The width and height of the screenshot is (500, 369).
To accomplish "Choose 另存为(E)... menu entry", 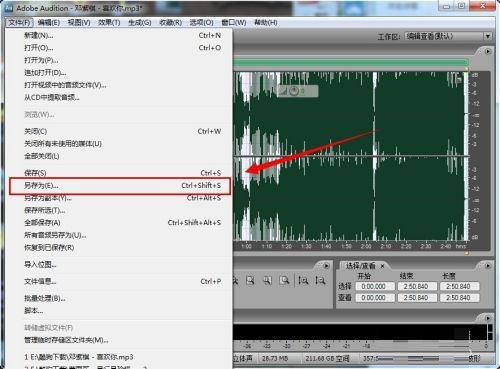I will click(x=120, y=186).
